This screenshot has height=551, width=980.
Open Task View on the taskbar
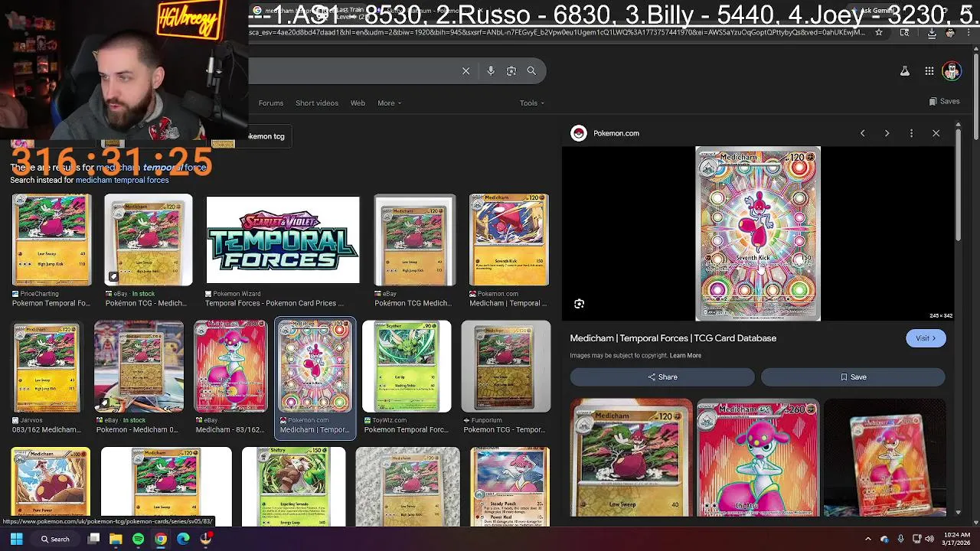tap(93, 539)
